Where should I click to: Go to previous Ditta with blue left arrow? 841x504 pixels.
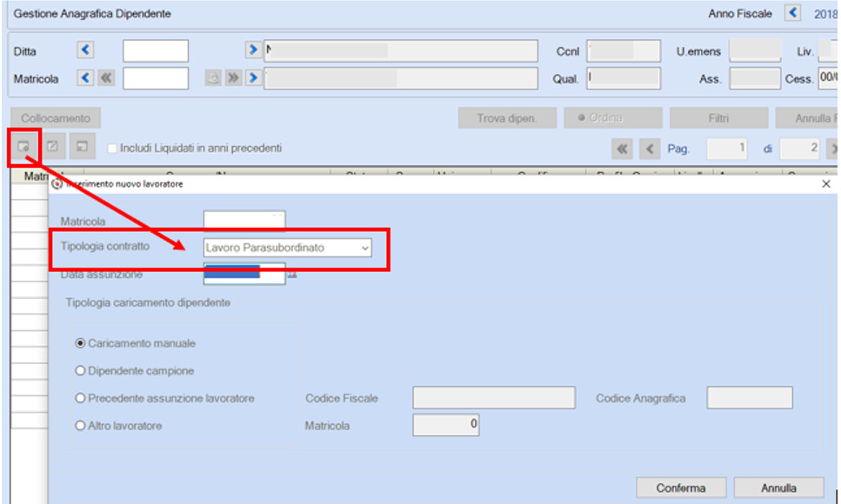pos(85,50)
